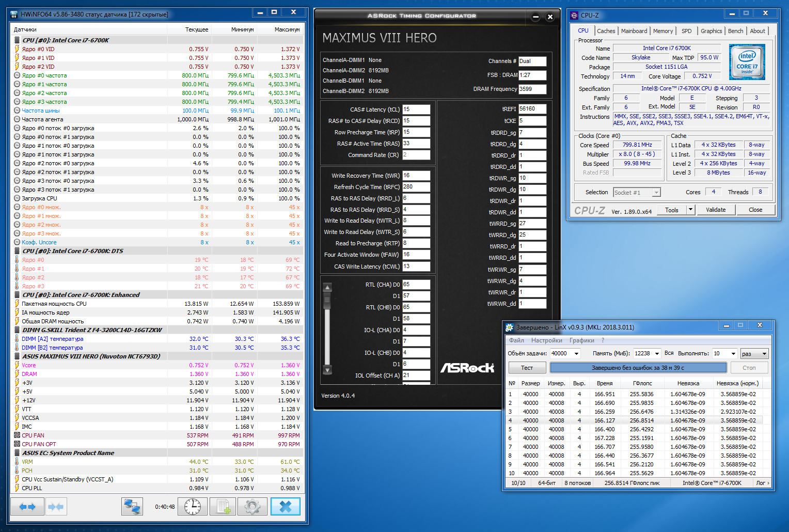Expand the Tools dropdown arrow in CPU-Z
Screen dimensions: 789x532
[x=690, y=210]
